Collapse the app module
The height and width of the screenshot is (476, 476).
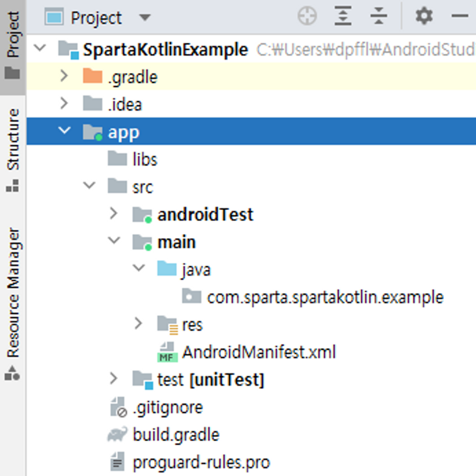point(64,131)
